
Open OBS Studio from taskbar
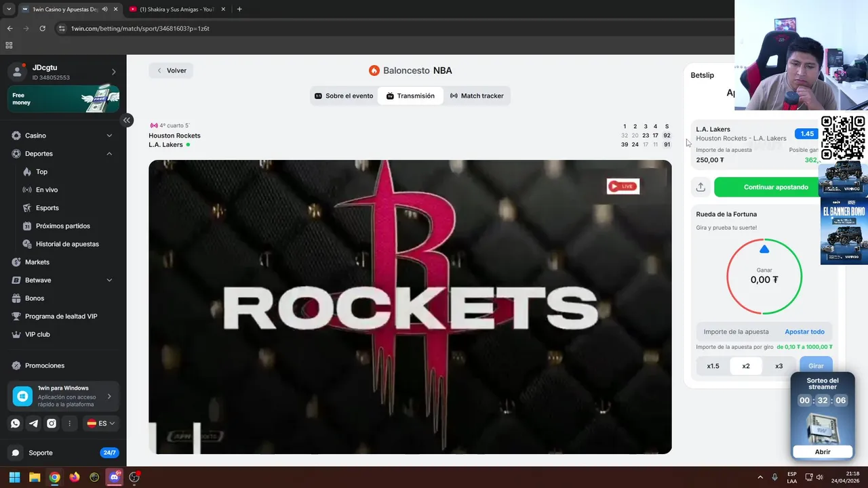click(x=134, y=477)
